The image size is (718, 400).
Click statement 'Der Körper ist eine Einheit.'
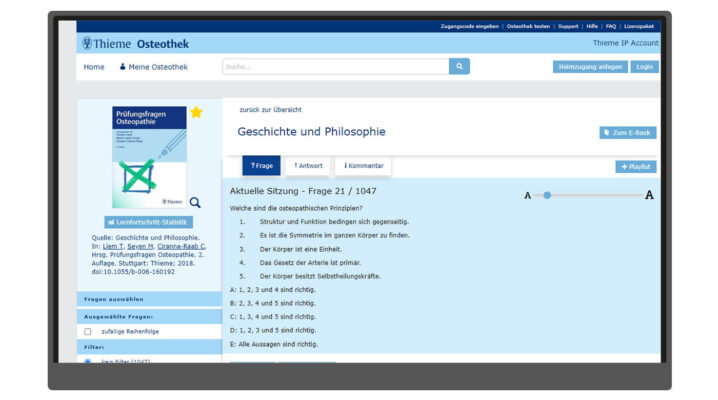click(300, 249)
